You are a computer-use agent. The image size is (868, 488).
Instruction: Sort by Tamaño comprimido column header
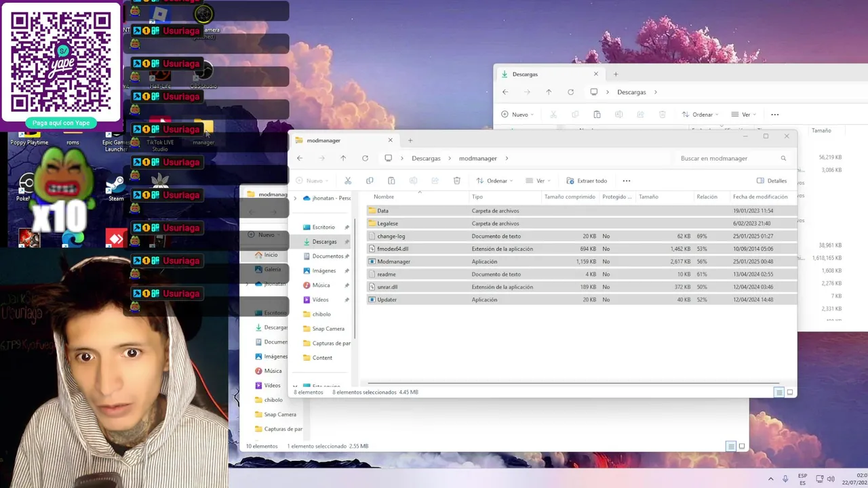click(570, 197)
